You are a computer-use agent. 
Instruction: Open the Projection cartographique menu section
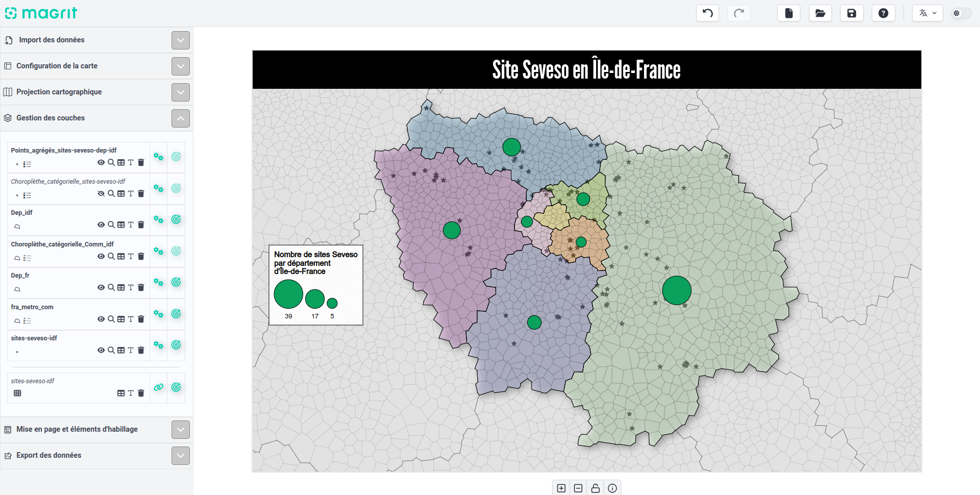(181, 92)
